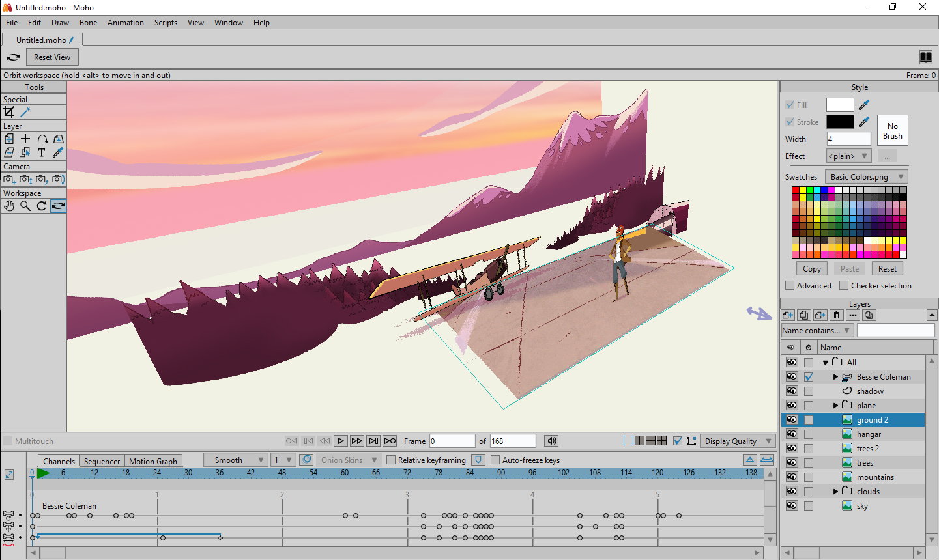Select the Zoom tool under Workspace

pos(26,206)
